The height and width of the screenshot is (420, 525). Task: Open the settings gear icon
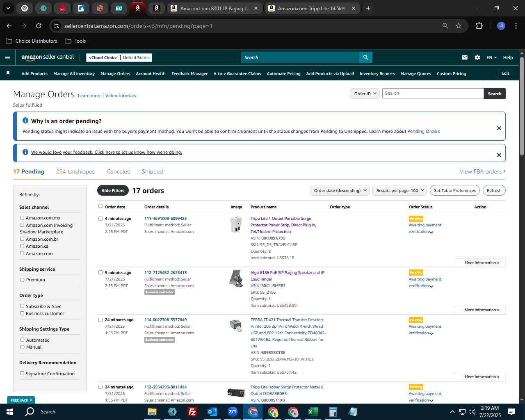pos(477,57)
